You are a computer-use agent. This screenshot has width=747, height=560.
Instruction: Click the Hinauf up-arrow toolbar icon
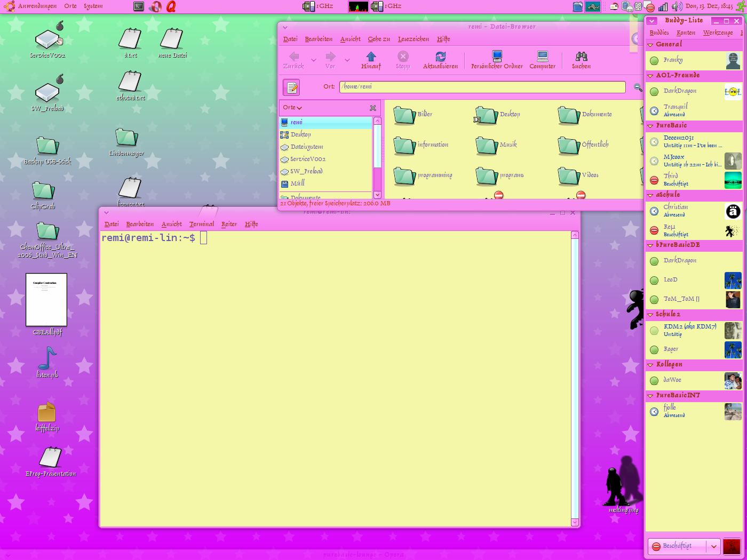point(371,57)
